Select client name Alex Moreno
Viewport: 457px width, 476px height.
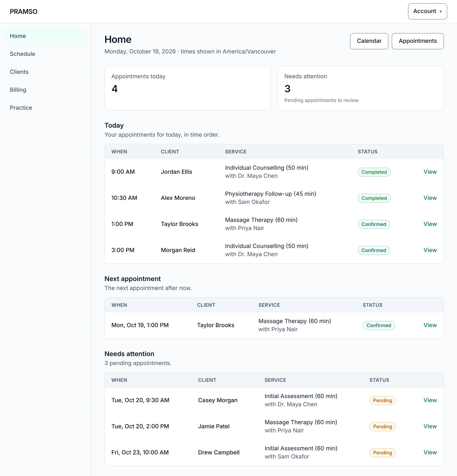click(x=178, y=198)
